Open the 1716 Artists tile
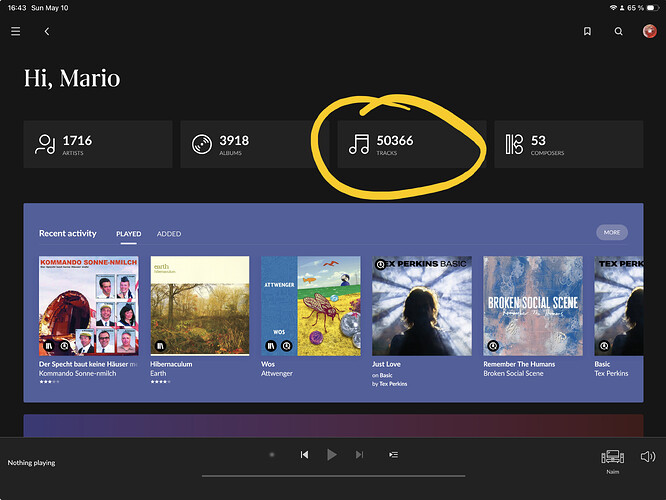Screen dimensions: 666x500 (98, 144)
